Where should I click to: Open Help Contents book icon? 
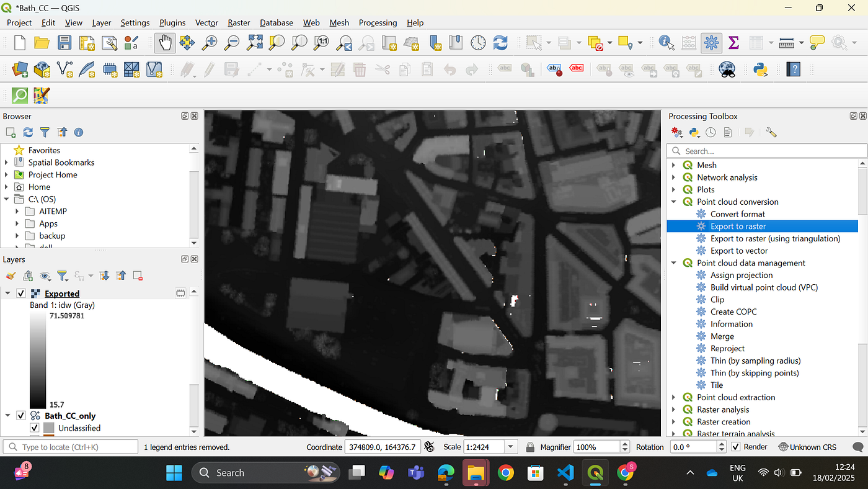[793, 69]
